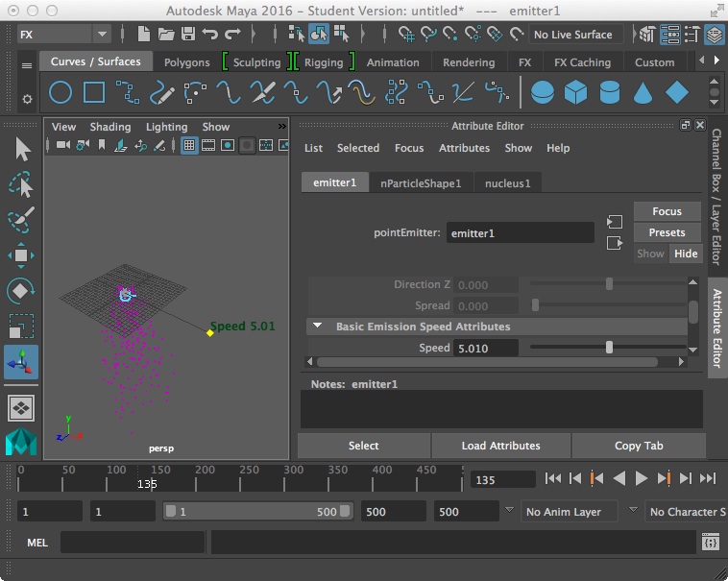
Task: Create a NURBS circle from the shelf
Action: click(61, 92)
